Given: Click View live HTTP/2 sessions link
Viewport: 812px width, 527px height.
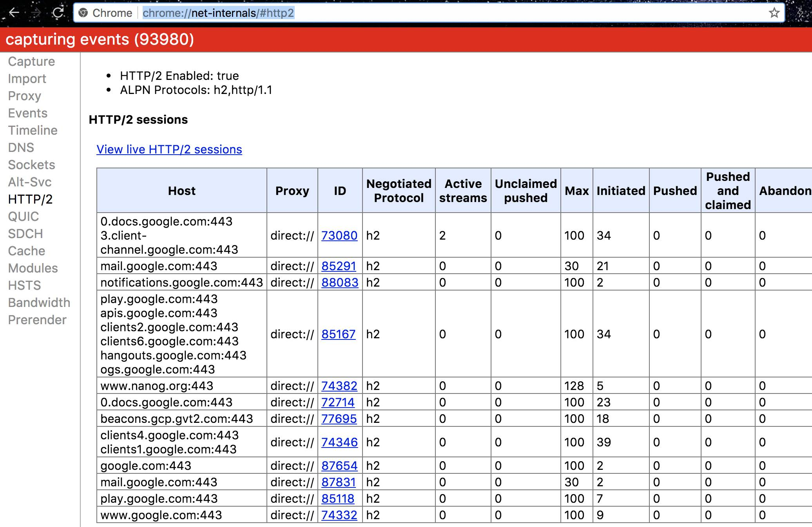Looking at the screenshot, I should (x=169, y=150).
